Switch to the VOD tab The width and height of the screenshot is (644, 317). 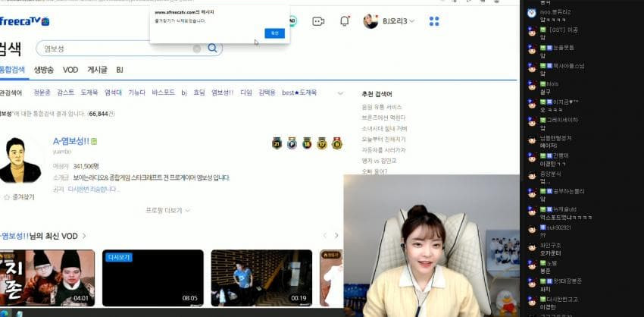70,70
